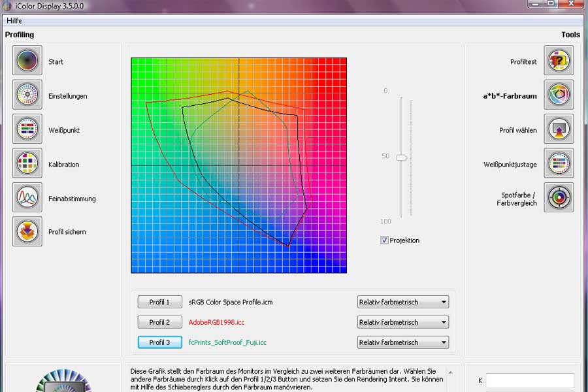This screenshot has height=392, width=588.
Task: Click the Profil sichern icon
Action: [27, 231]
